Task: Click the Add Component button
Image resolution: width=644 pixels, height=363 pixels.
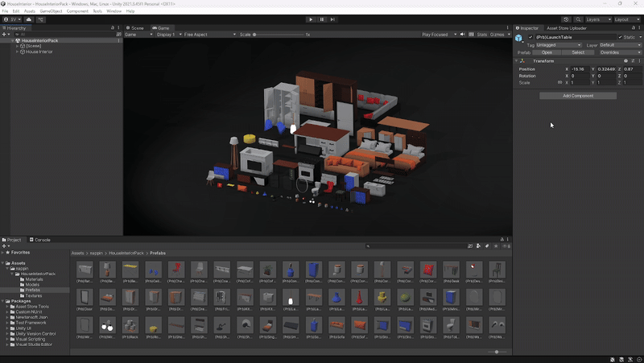Action: pos(578,96)
